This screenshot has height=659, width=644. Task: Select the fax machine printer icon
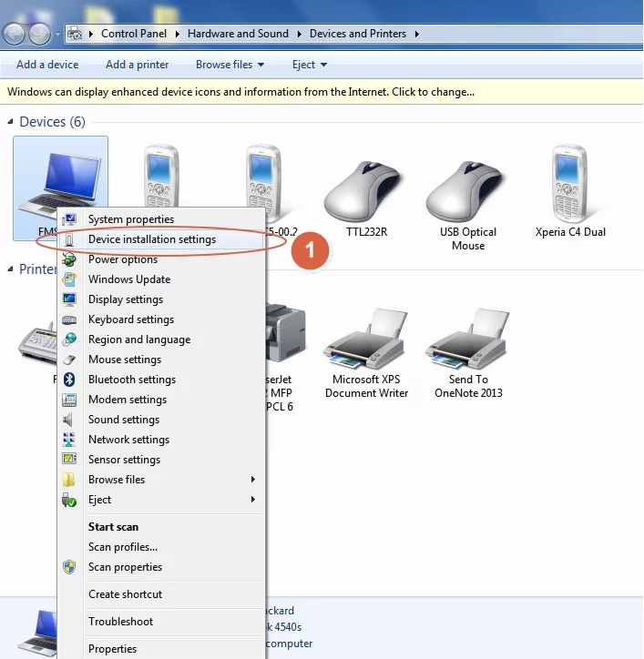[37, 345]
